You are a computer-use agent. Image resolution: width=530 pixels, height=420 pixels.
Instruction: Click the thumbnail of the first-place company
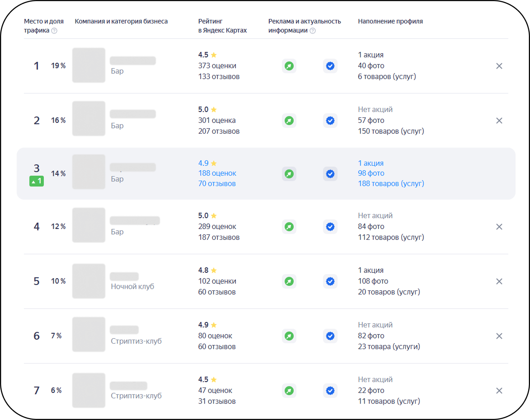click(x=89, y=65)
